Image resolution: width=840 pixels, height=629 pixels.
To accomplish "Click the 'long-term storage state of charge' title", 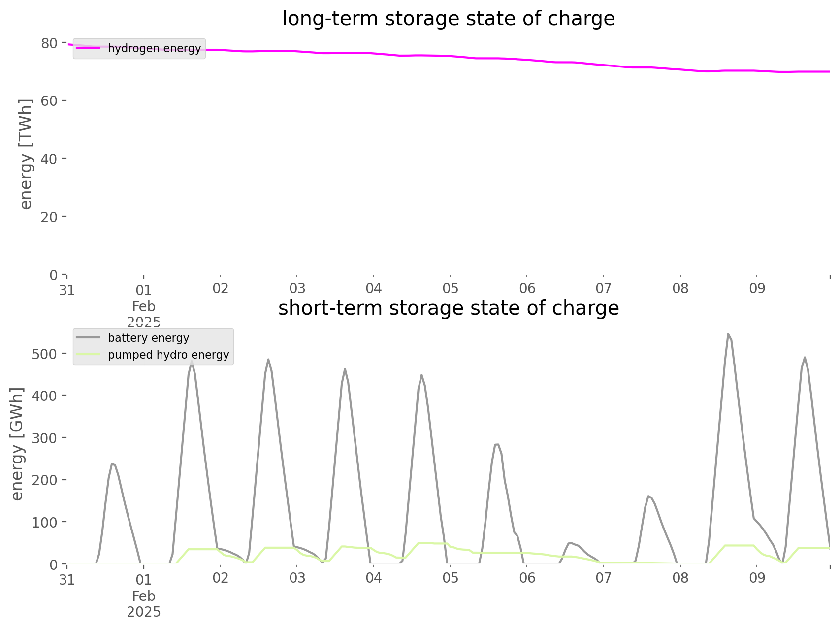I will pos(449,19).
